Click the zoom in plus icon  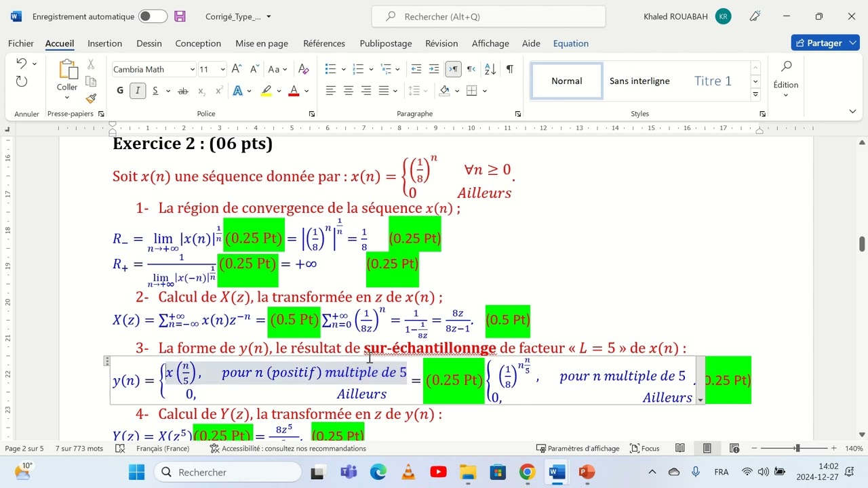point(833,448)
